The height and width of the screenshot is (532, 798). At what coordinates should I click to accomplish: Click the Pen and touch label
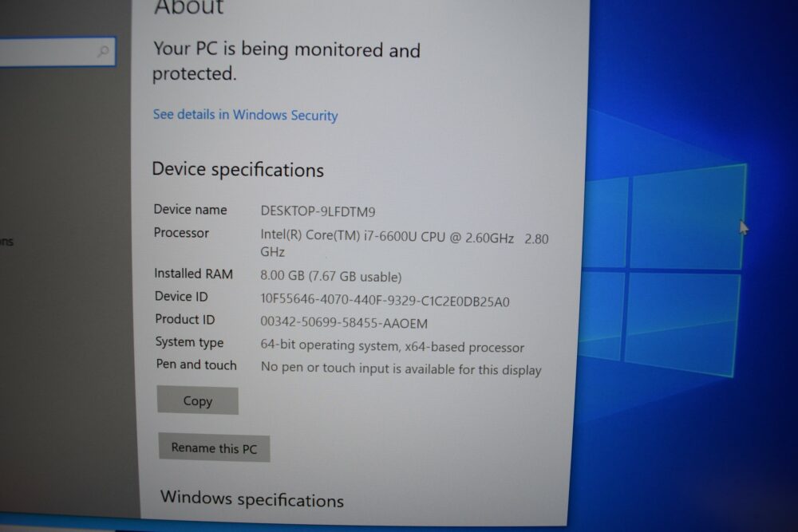click(x=196, y=365)
